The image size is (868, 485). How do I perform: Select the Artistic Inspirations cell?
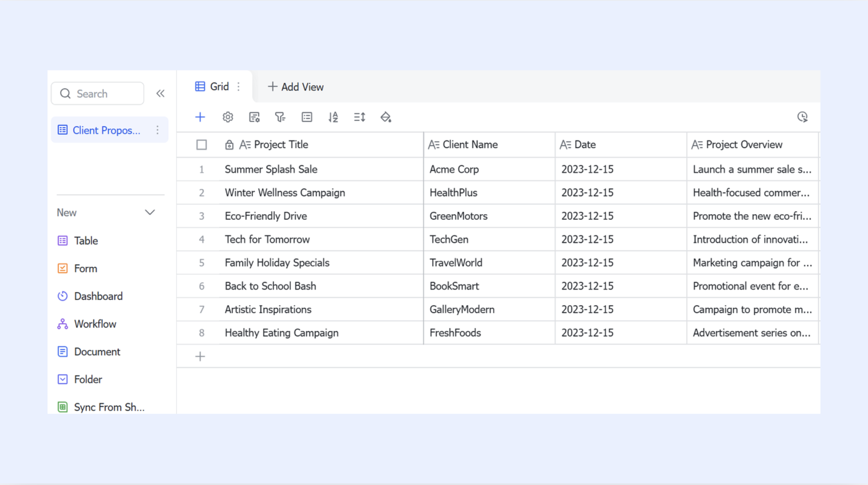point(321,310)
